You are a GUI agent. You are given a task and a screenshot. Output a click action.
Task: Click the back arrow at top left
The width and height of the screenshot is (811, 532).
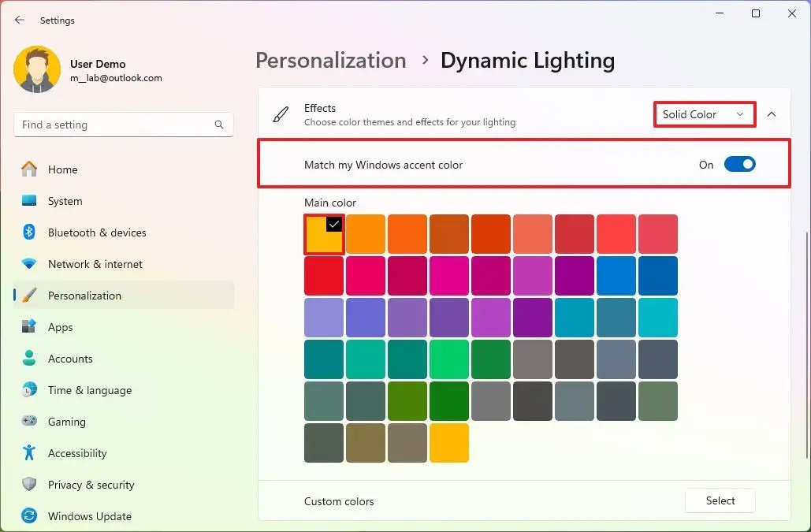[x=19, y=20]
